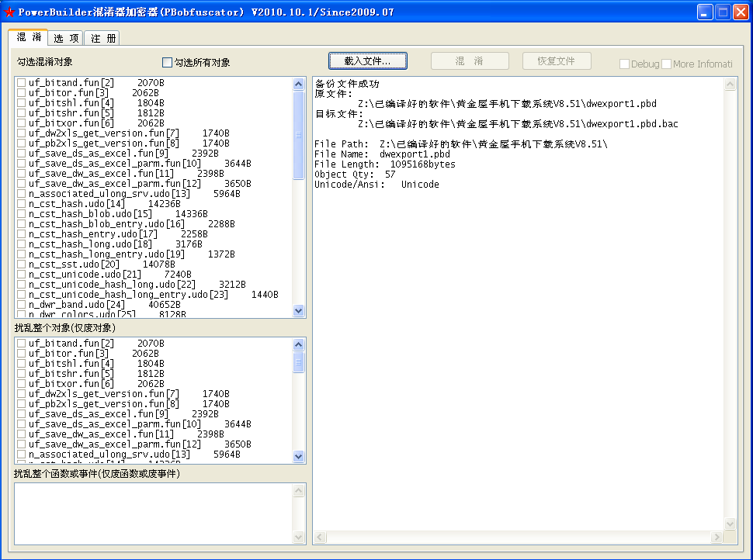The width and height of the screenshot is (753, 560).
Task: Click the 载入文件... (Load File) button
Action: click(367, 60)
